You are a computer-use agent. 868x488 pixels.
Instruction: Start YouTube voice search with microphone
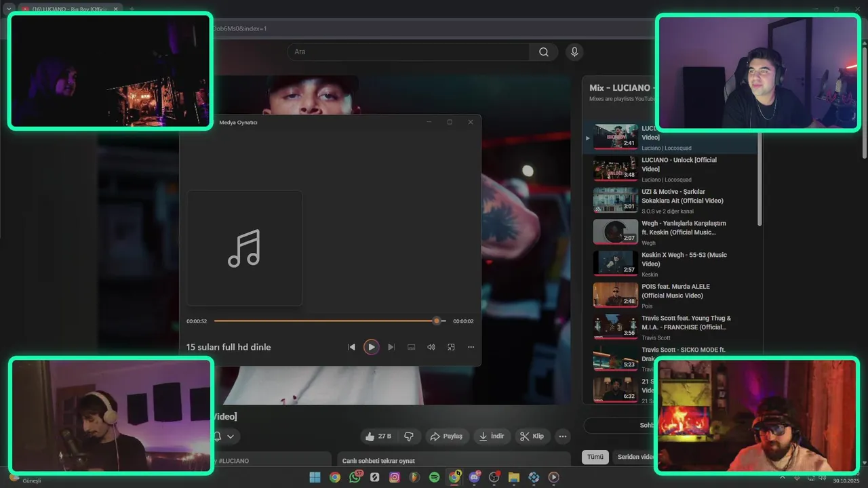[574, 52]
